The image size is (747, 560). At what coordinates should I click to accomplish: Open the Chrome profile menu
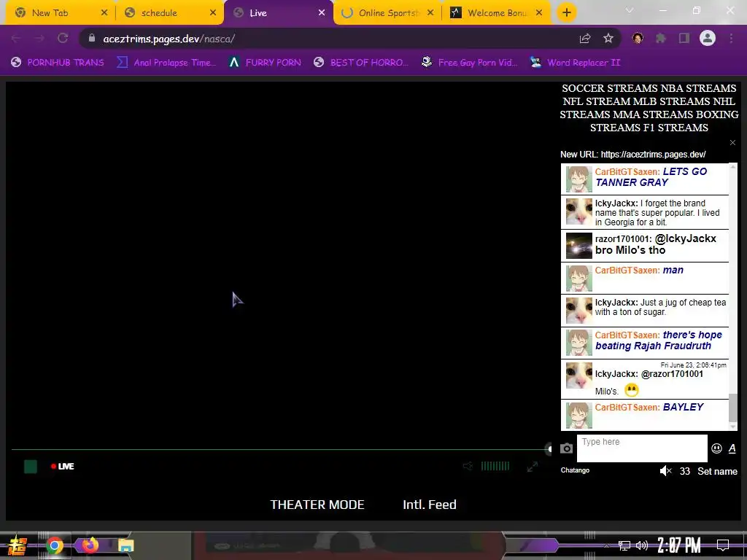coord(708,38)
